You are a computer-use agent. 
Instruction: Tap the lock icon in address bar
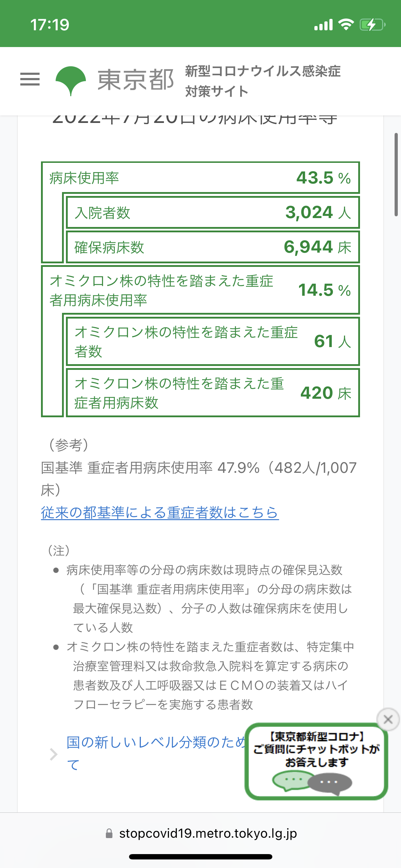[x=109, y=833]
